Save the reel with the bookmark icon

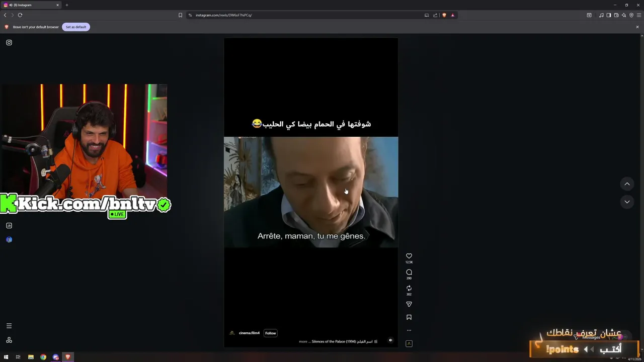[x=409, y=317]
